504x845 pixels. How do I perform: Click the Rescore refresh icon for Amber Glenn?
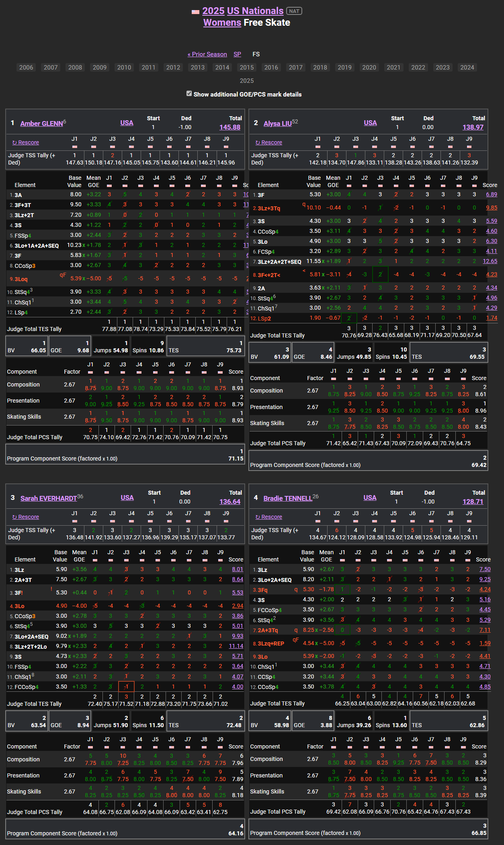[x=14, y=143]
